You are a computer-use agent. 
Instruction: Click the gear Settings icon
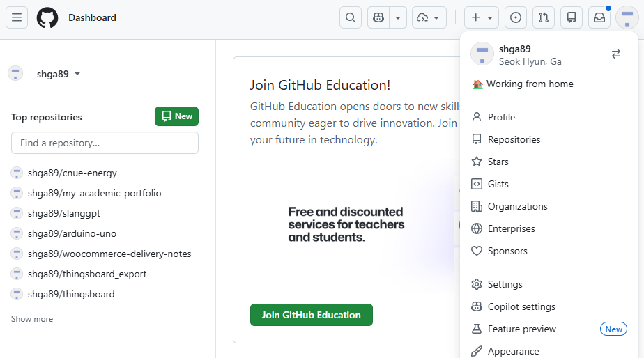tap(477, 284)
